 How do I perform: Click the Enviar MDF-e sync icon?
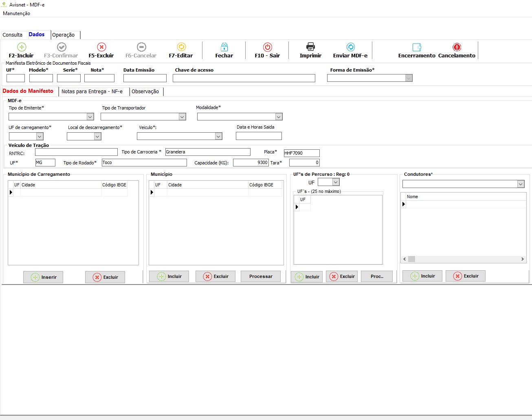tap(350, 47)
